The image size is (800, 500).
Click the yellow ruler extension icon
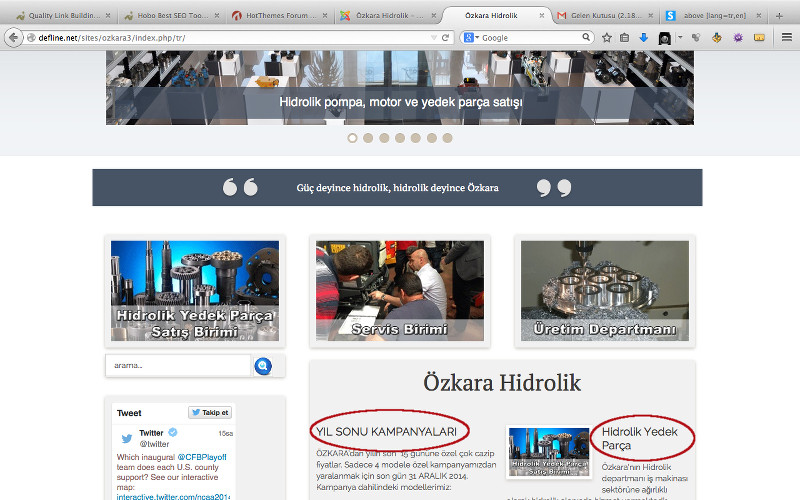point(759,37)
